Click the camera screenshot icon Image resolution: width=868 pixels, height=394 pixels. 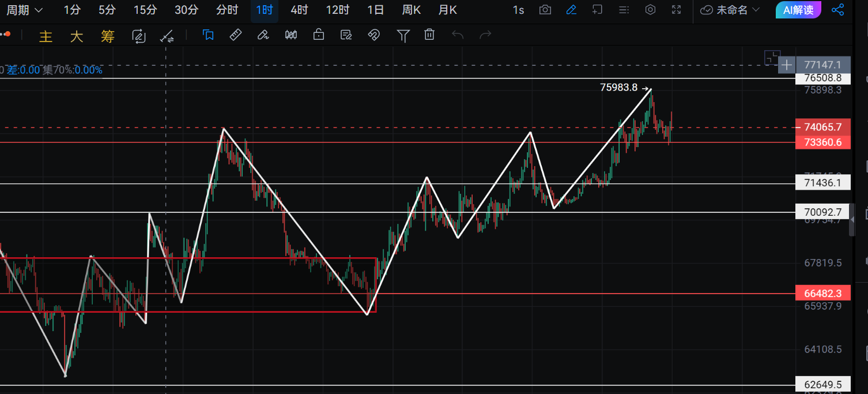click(545, 10)
